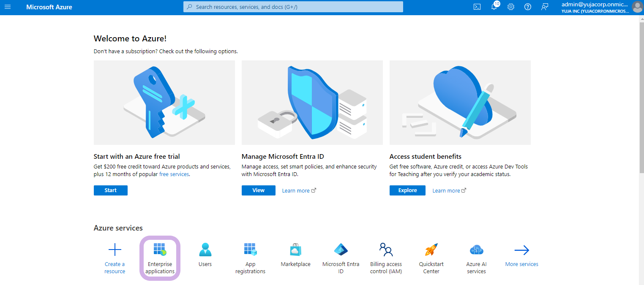
Task: Open the admin account menu
Action: 600,7
